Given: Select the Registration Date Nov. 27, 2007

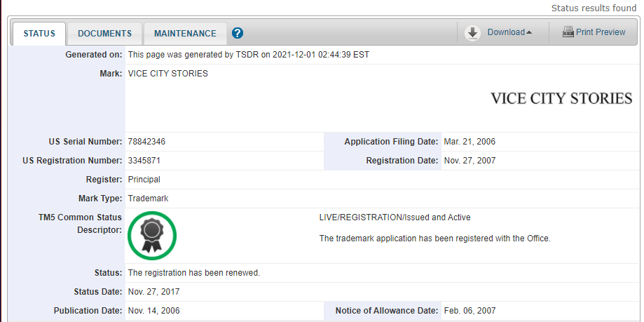Looking at the screenshot, I should [x=470, y=161].
